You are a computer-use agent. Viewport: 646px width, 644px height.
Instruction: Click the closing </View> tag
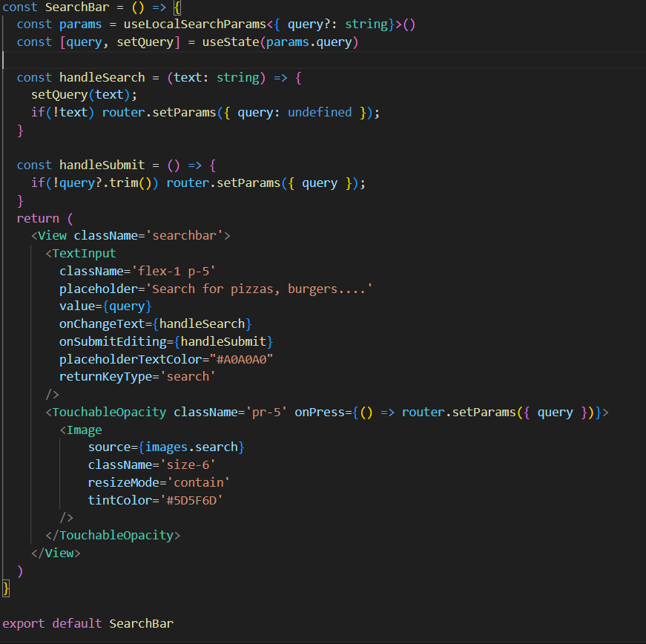(x=56, y=553)
